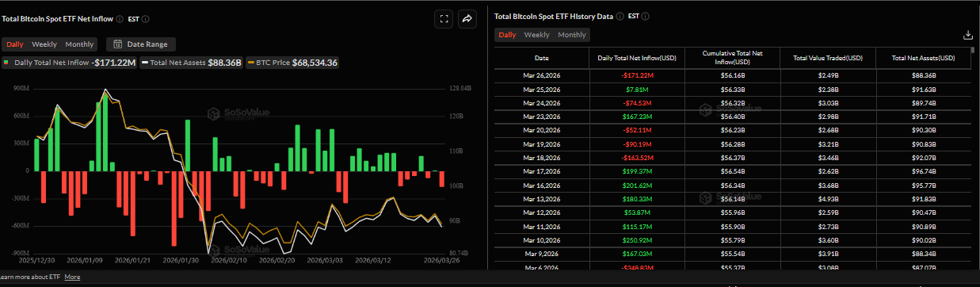Click the Mar 24,2026 date cell
The image size is (980, 287).
pyautogui.click(x=541, y=103)
